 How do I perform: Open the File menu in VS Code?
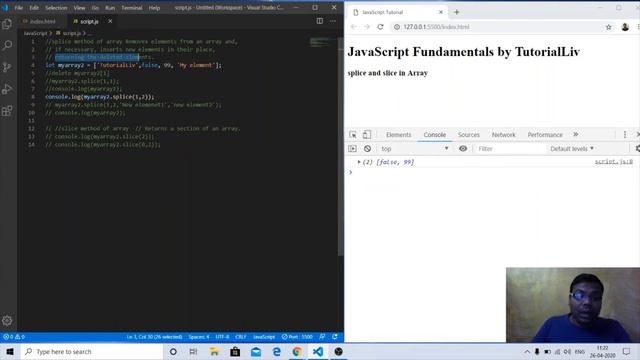[19, 8]
